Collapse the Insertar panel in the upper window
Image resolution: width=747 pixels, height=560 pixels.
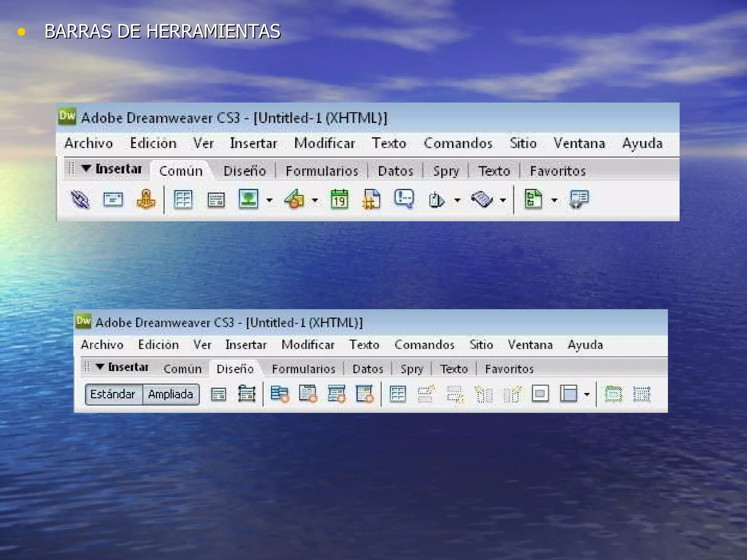(86, 168)
